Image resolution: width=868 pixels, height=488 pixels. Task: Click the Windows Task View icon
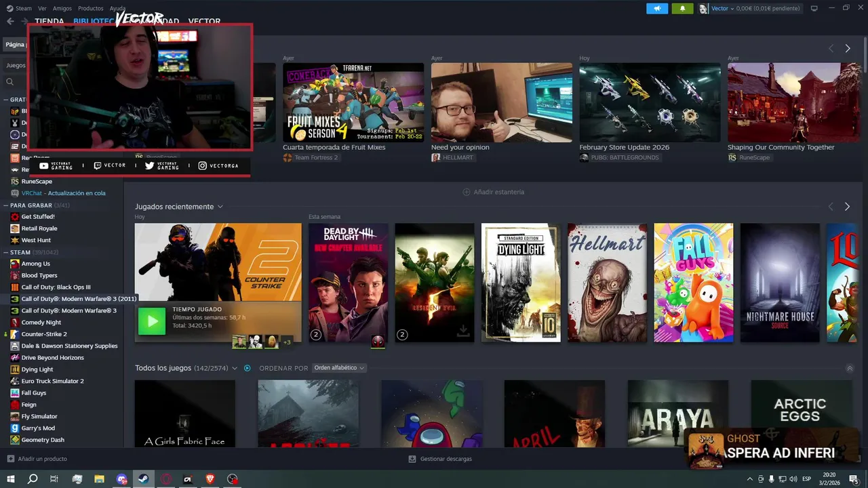[54, 479]
